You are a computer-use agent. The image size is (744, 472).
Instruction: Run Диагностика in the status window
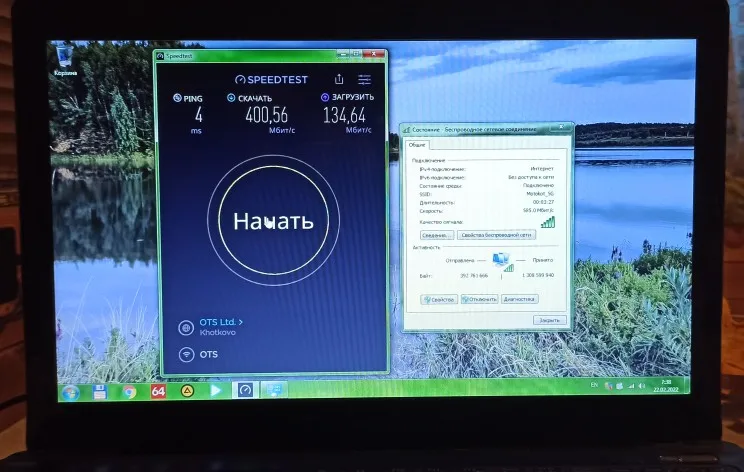click(520, 299)
